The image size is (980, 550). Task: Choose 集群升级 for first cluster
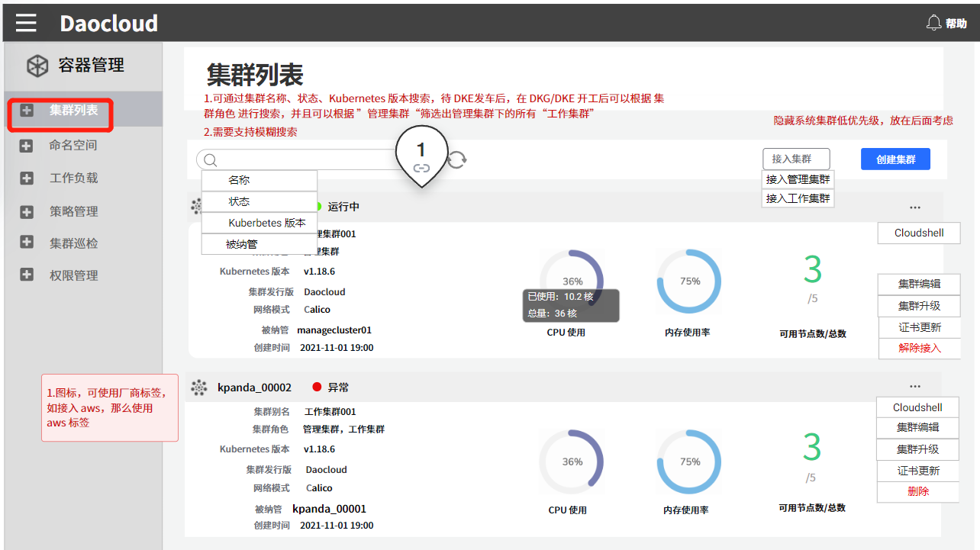pyautogui.click(x=919, y=306)
